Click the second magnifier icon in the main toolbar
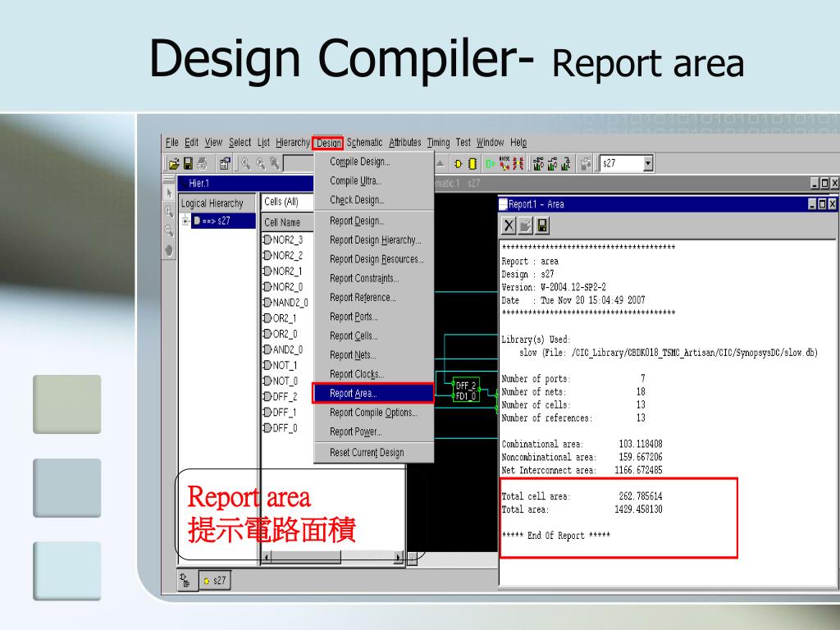The width and height of the screenshot is (840, 630). [260, 163]
